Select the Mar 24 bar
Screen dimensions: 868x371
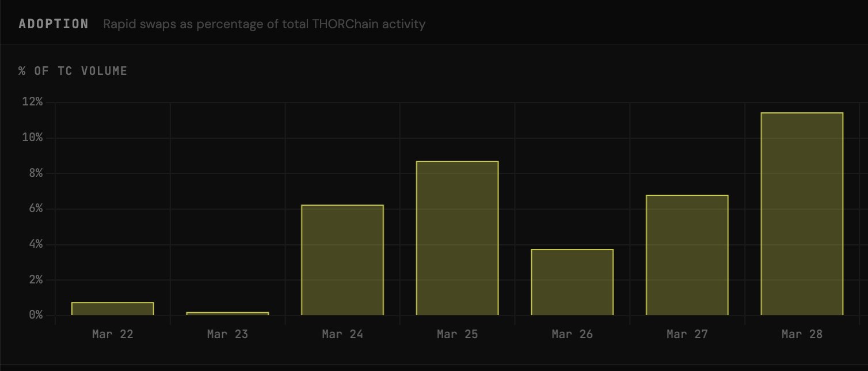click(x=342, y=260)
